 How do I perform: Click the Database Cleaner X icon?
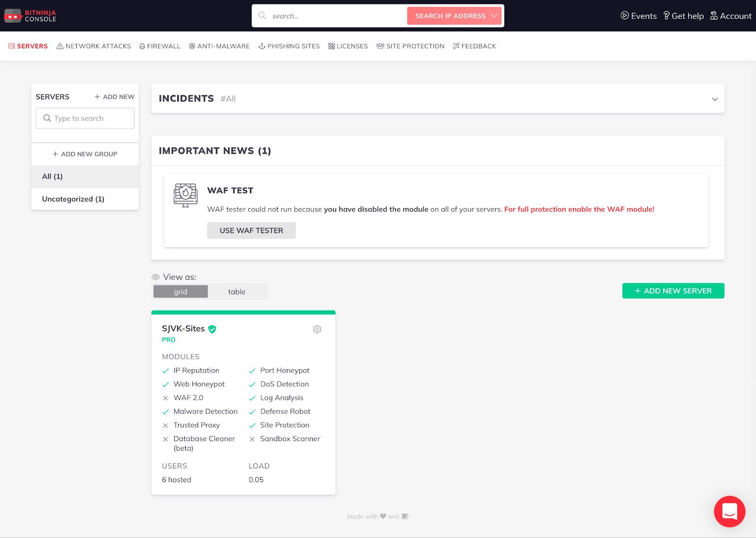click(x=165, y=439)
